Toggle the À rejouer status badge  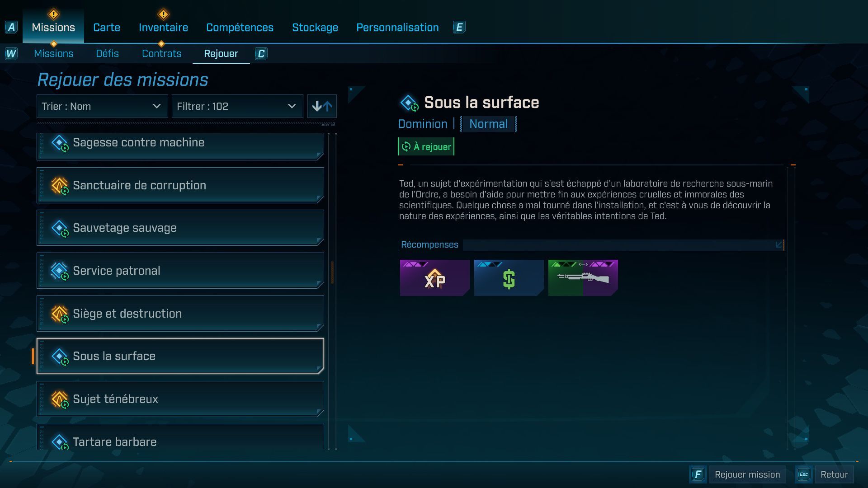pos(425,146)
